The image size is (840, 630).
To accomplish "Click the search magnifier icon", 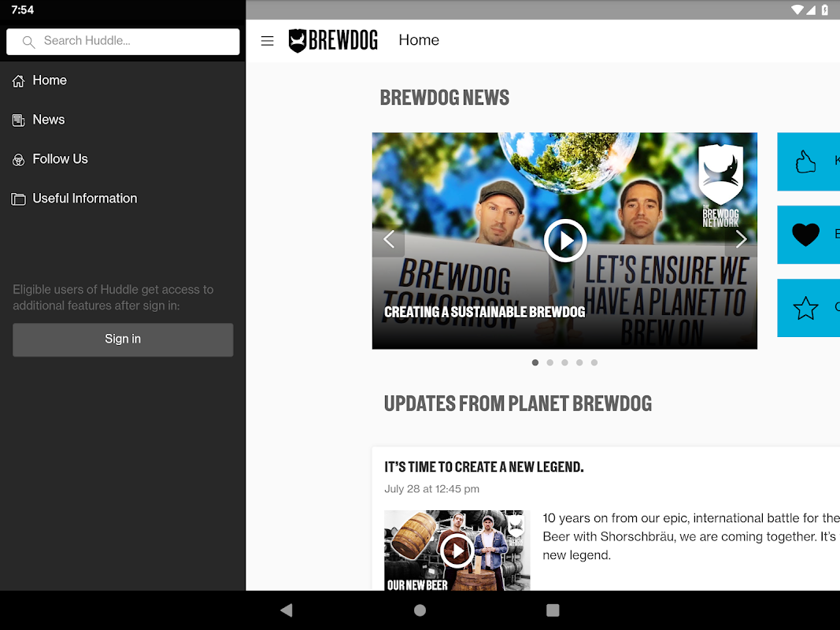I will [28, 42].
